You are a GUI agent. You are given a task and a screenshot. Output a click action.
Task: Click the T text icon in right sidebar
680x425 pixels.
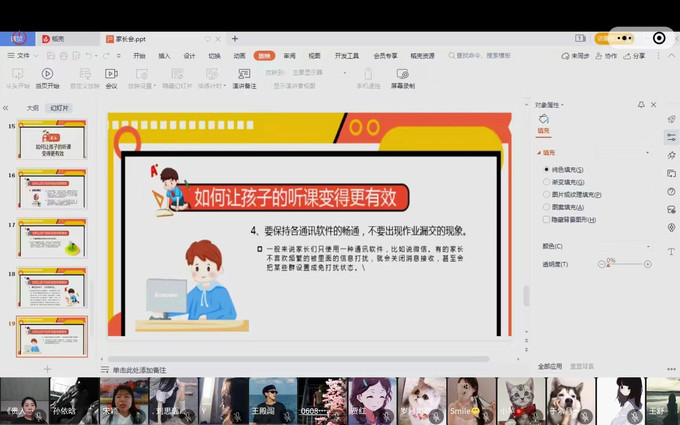click(x=671, y=252)
